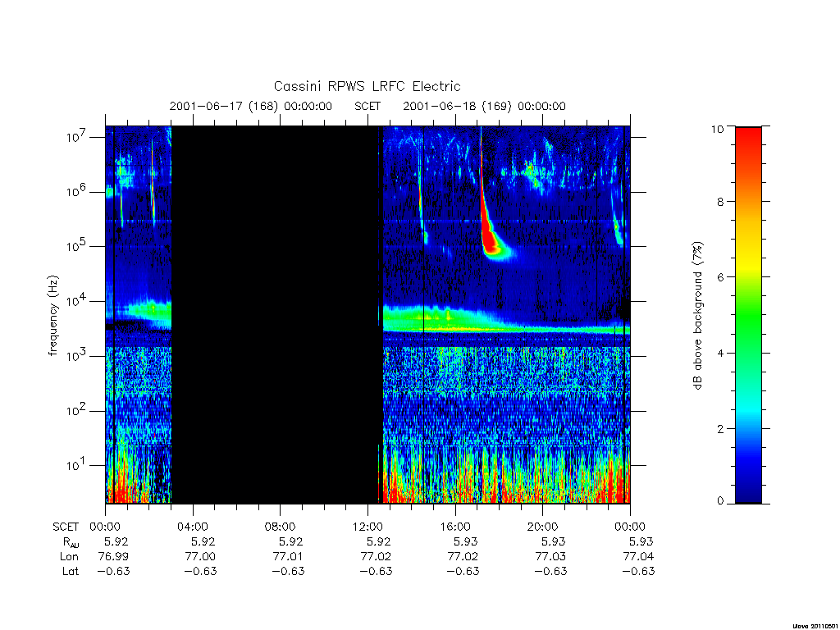Image resolution: width=840 pixels, height=630 pixels.
Task: Click the 10^6 frequency tick label
Action: tap(77, 192)
